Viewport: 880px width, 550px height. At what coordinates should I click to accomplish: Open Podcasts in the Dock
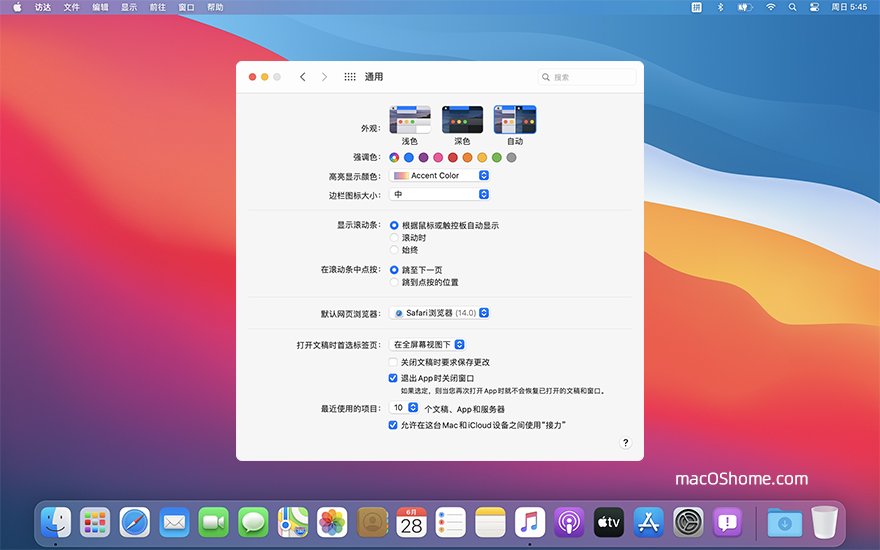pyautogui.click(x=570, y=522)
